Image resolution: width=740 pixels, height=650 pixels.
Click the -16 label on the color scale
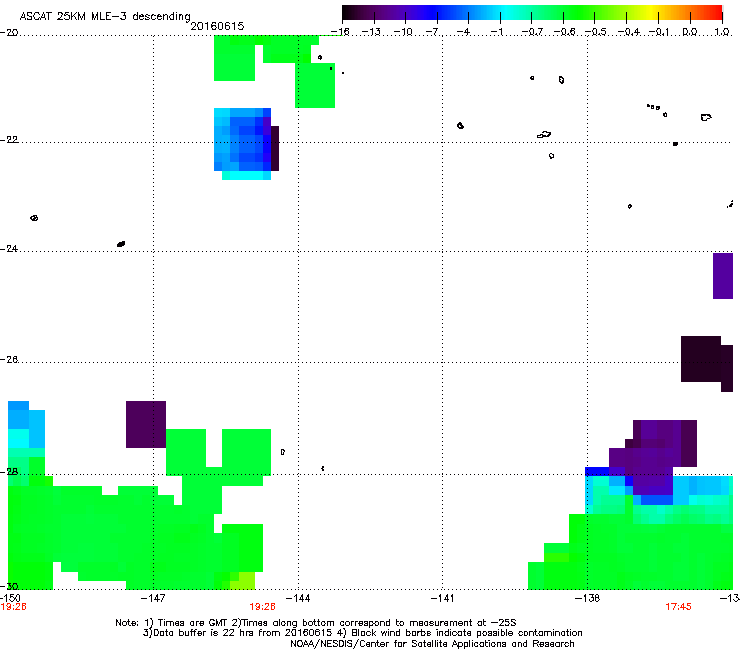(x=340, y=32)
